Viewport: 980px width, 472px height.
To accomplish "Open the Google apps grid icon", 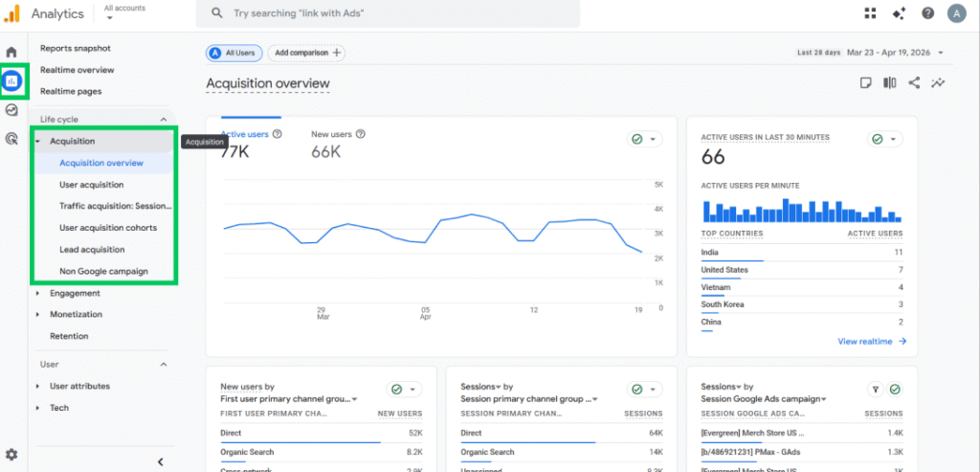I will [x=870, y=13].
